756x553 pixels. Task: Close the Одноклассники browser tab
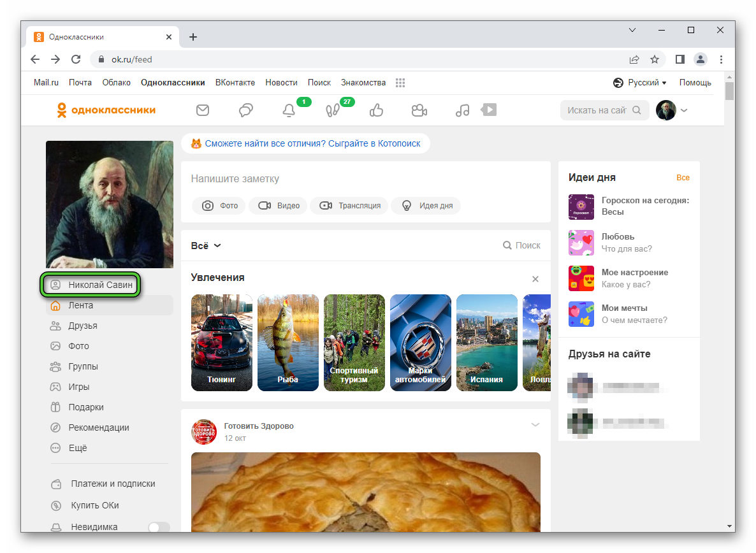[169, 36]
